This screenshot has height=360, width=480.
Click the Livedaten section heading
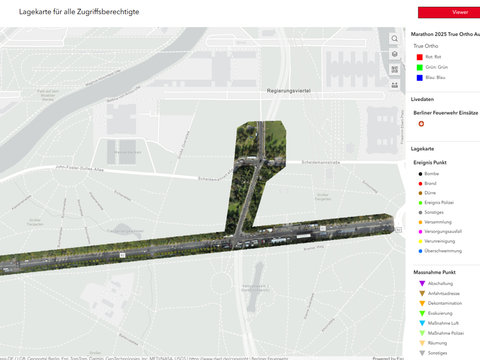[x=422, y=99]
